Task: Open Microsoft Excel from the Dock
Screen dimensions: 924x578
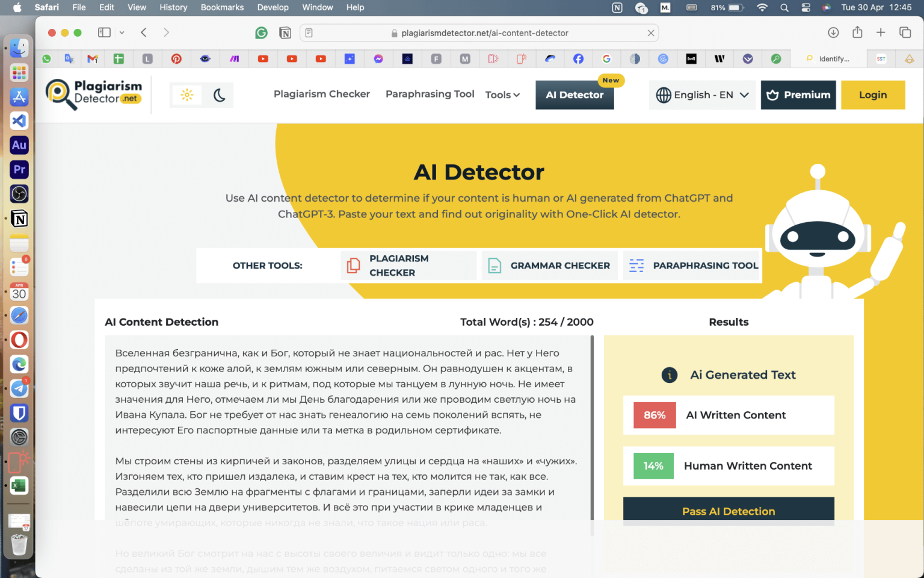Action: tap(19, 486)
